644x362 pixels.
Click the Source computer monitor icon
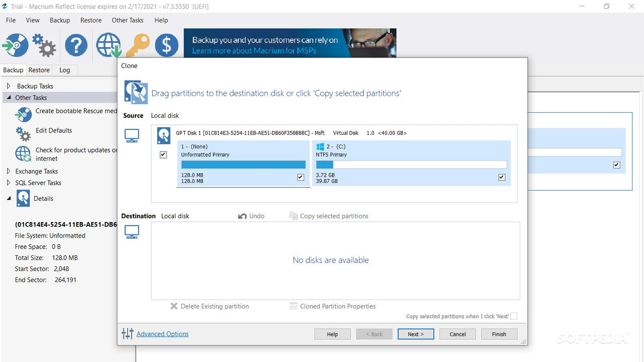[x=132, y=135]
